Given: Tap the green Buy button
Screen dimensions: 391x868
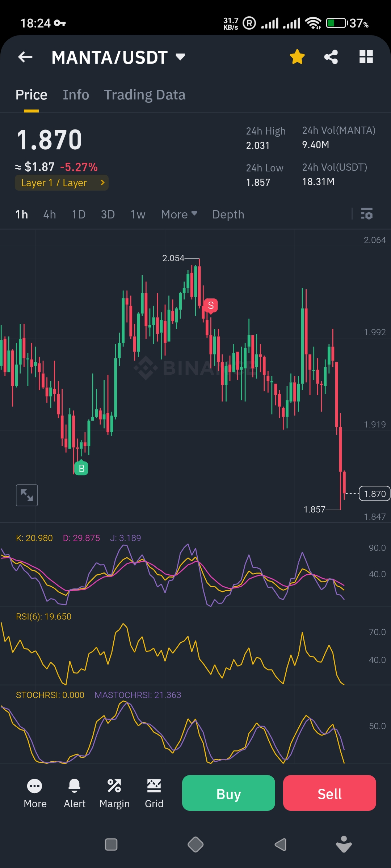Looking at the screenshot, I should (x=228, y=793).
